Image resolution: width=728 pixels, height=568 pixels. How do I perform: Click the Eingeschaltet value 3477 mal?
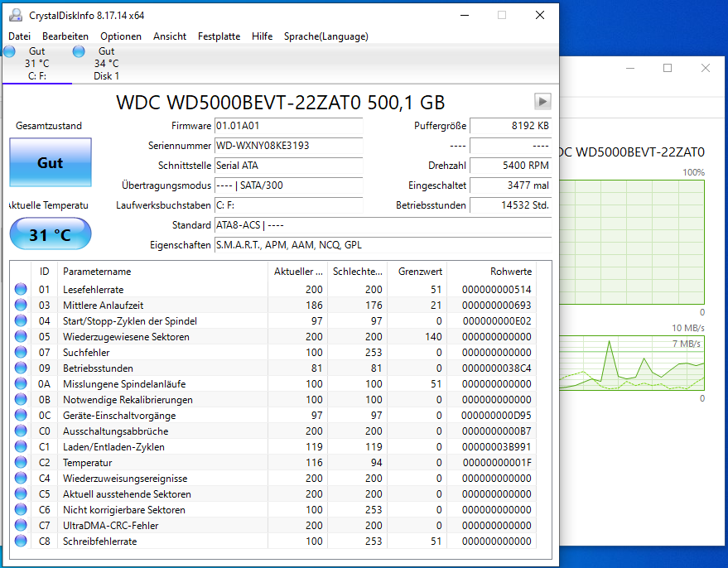tap(511, 185)
